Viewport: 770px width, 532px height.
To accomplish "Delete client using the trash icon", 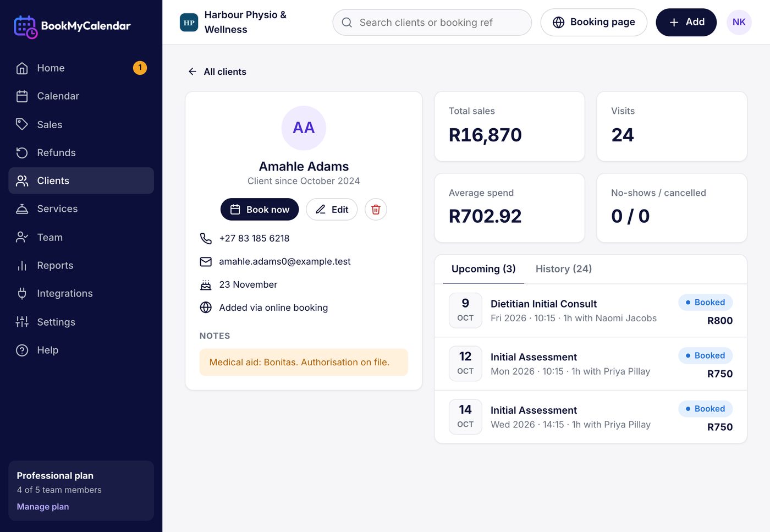I will click(376, 210).
